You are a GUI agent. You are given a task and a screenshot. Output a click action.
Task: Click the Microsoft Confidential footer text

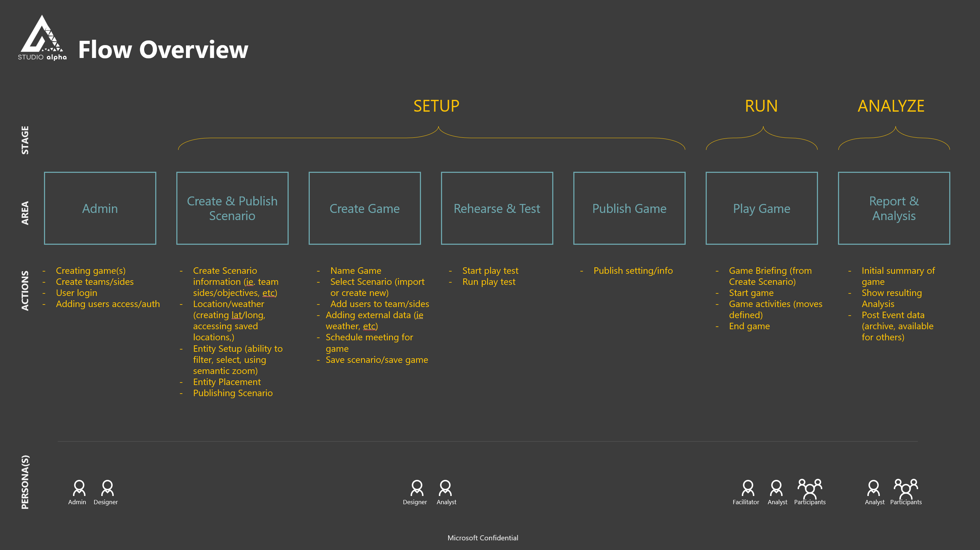483,538
